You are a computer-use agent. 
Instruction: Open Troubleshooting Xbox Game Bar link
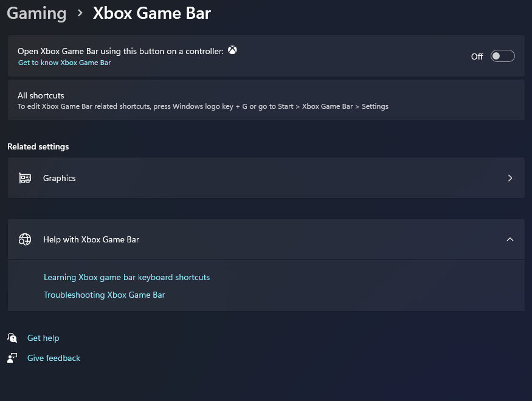[104, 295]
